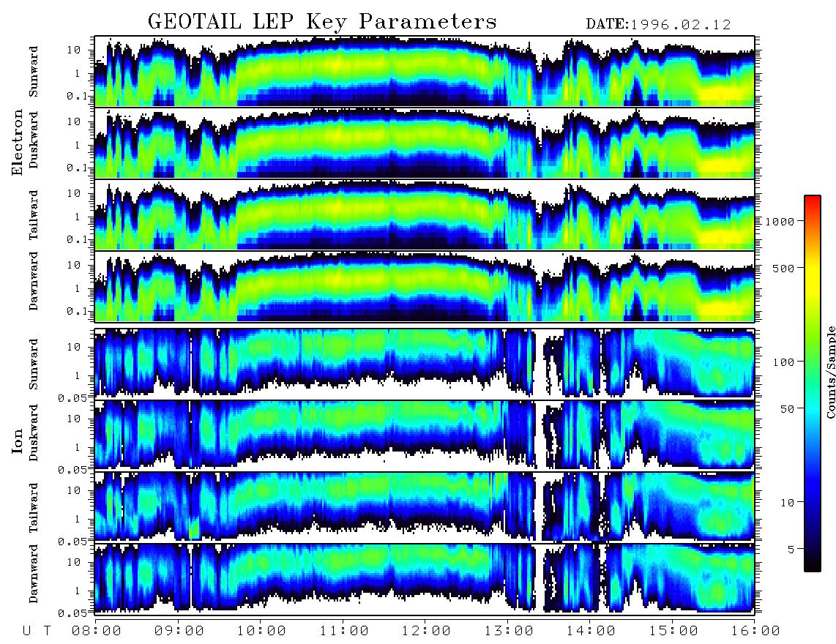
Task: Click the Electron Tailward panel label
Action: tap(34, 215)
